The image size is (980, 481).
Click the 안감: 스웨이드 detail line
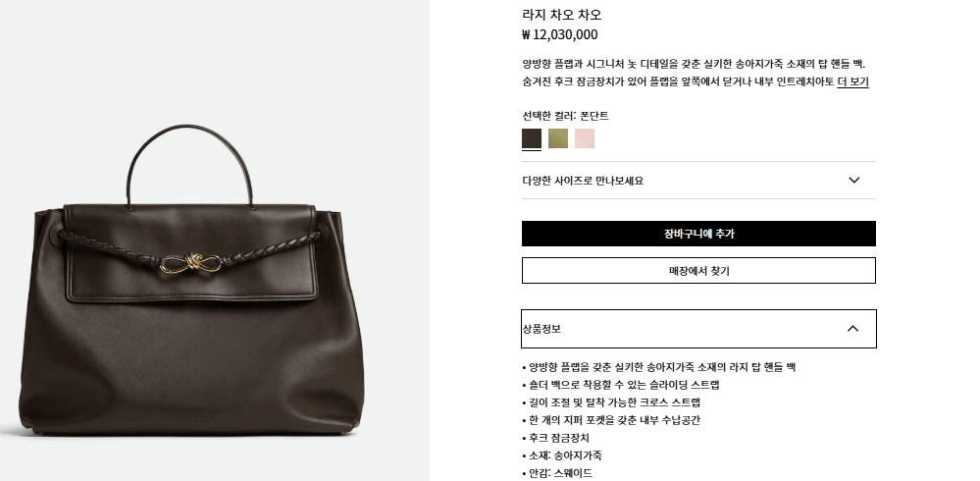point(557,473)
